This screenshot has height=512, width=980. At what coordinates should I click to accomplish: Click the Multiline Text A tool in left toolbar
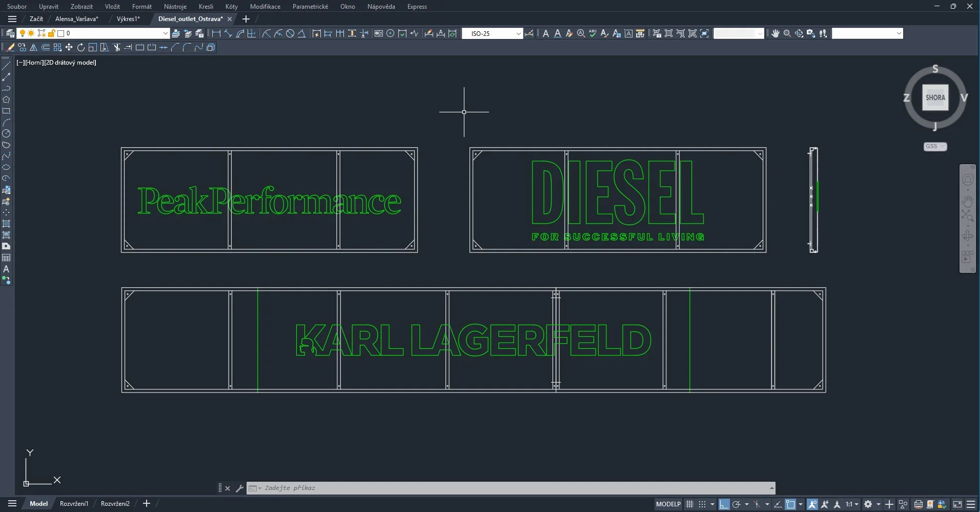click(x=6, y=269)
